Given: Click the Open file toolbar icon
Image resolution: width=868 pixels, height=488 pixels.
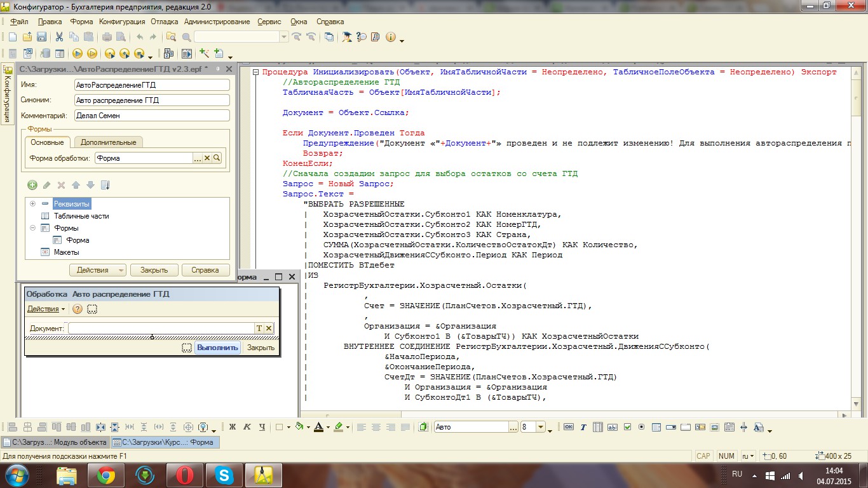Looking at the screenshot, I should click(x=27, y=37).
